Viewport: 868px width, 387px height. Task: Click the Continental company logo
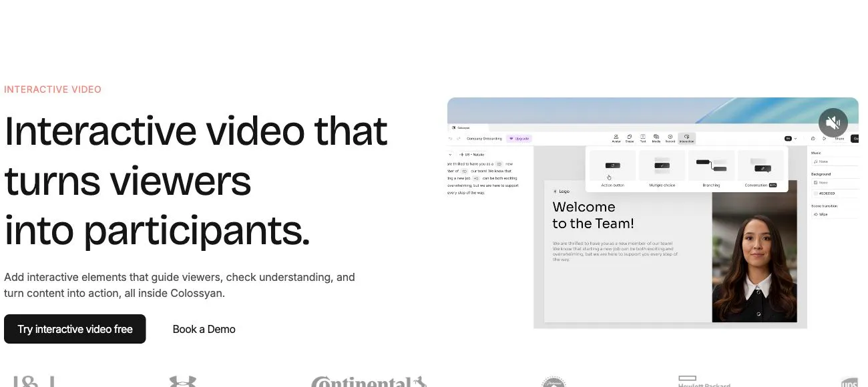[x=369, y=382]
